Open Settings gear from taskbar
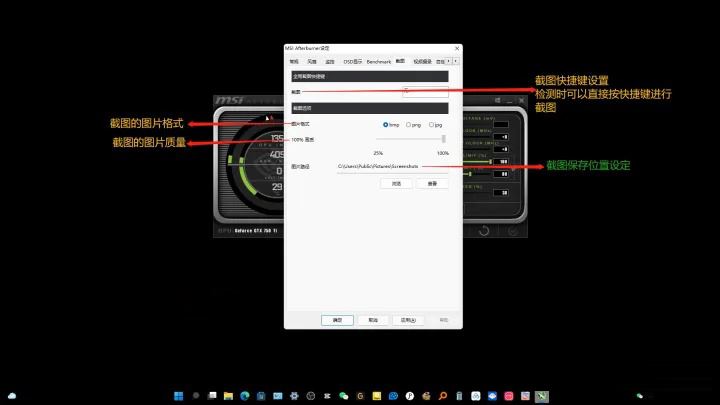 (x=294, y=396)
